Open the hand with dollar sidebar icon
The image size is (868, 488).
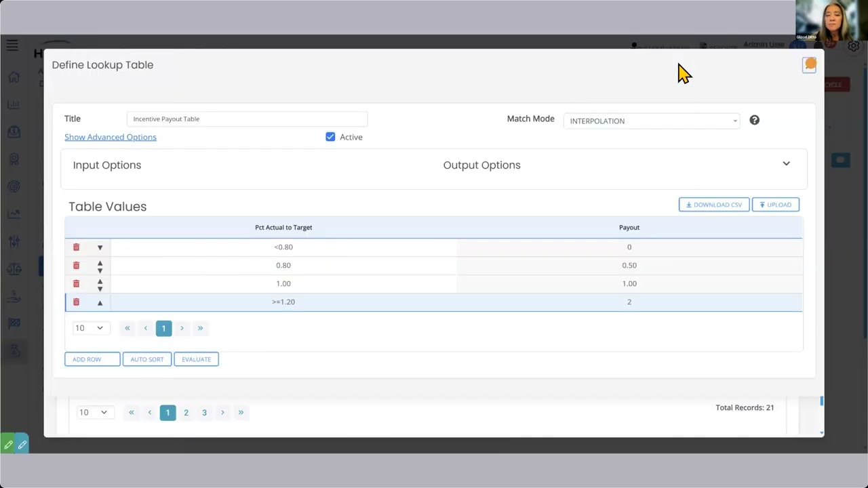14,296
